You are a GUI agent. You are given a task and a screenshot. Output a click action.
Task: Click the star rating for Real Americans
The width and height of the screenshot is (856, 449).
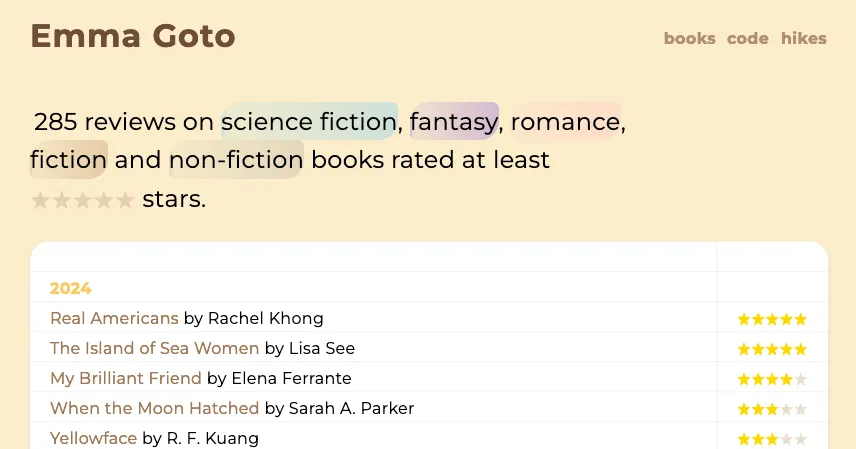pos(771,320)
